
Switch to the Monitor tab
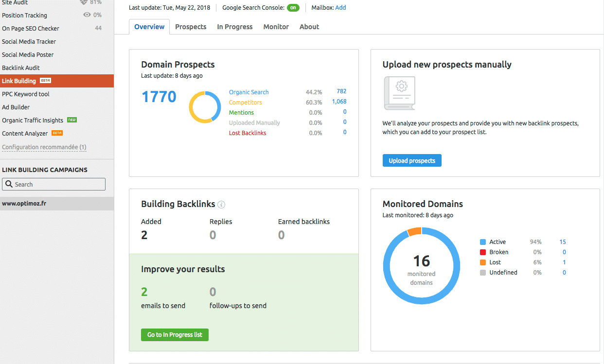click(x=276, y=27)
